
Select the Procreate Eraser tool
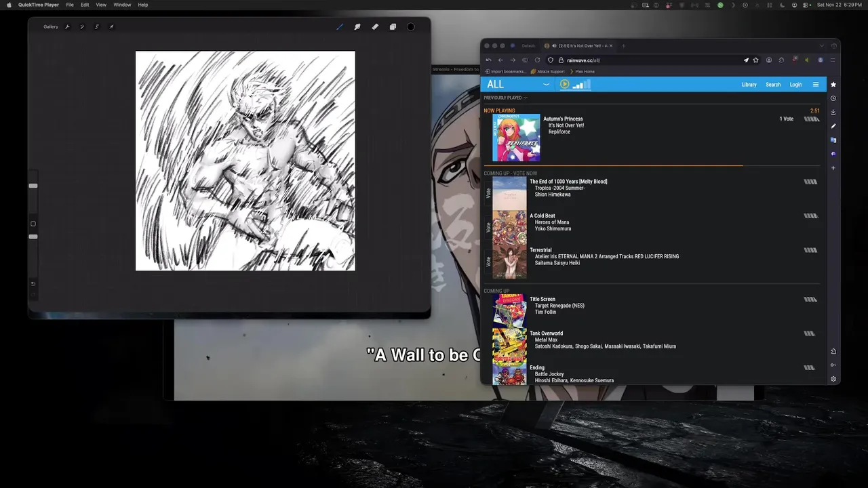click(x=375, y=27)
